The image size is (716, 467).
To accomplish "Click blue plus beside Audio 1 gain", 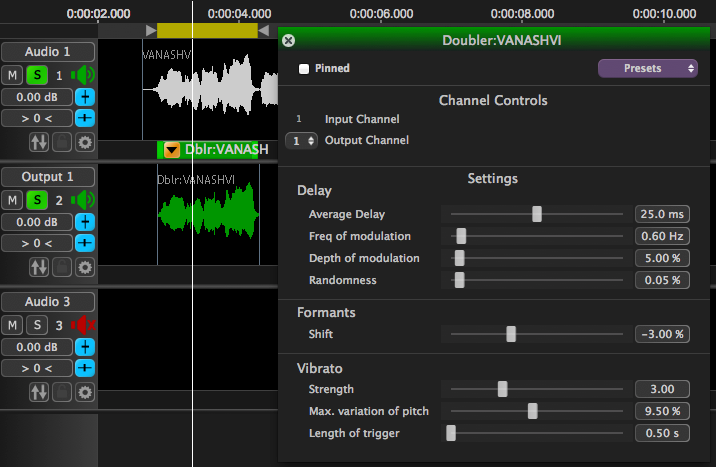I will [85, 97].
